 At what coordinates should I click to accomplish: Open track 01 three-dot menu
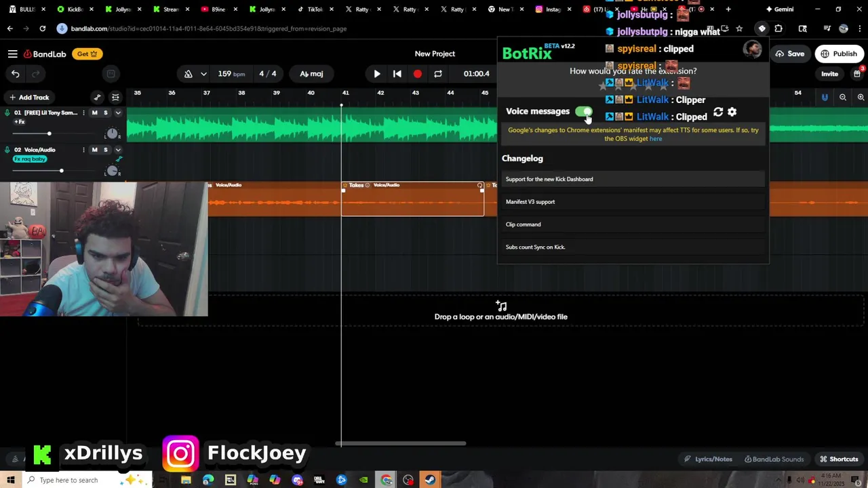tap(84, 113)
